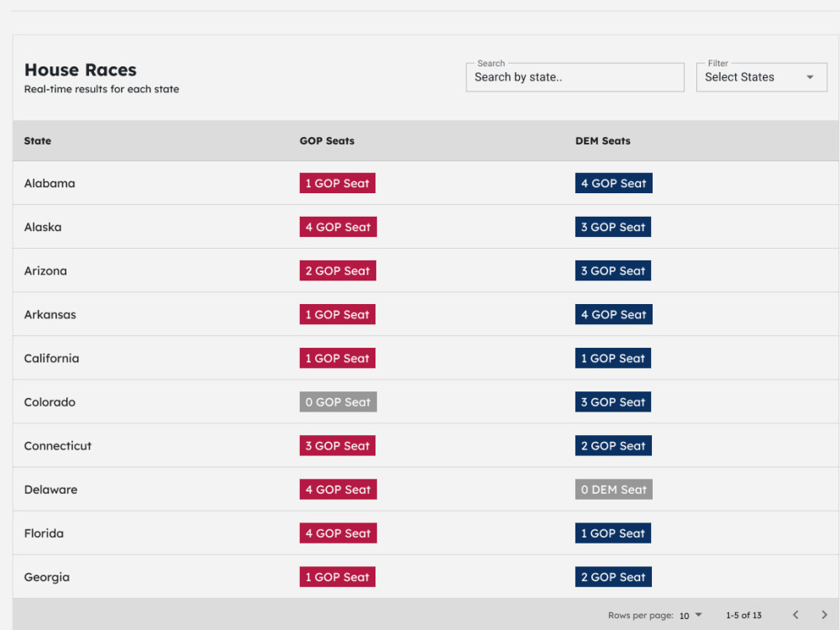The width and height of the screenshot is (840, 630).
Task: Go to the previous page arrow
Action: coord(795,615)
